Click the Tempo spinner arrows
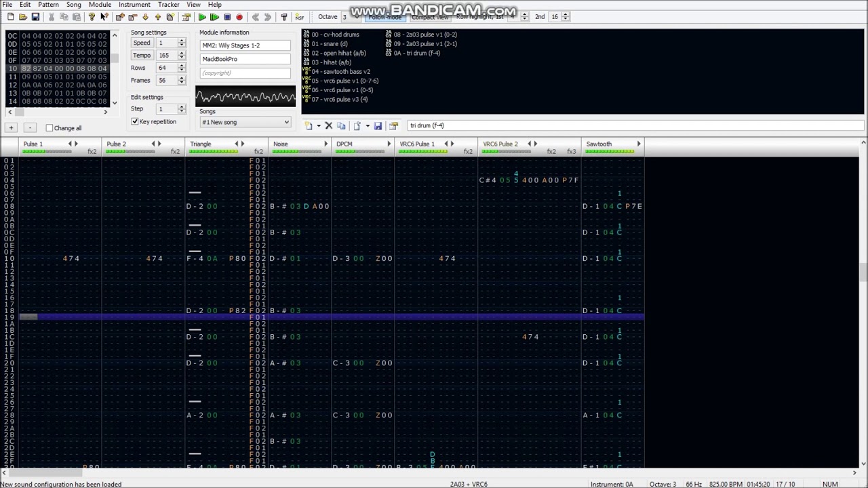 click(x=182, y=55)
